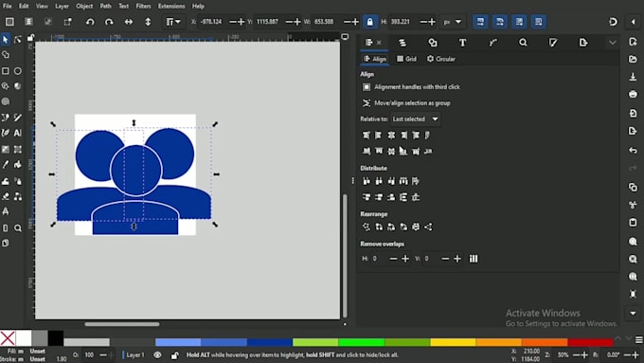The height and width of the screenshot is (363, 644).
Task: Open the Layers and Objects panel tab
Action: coord(402,43)
